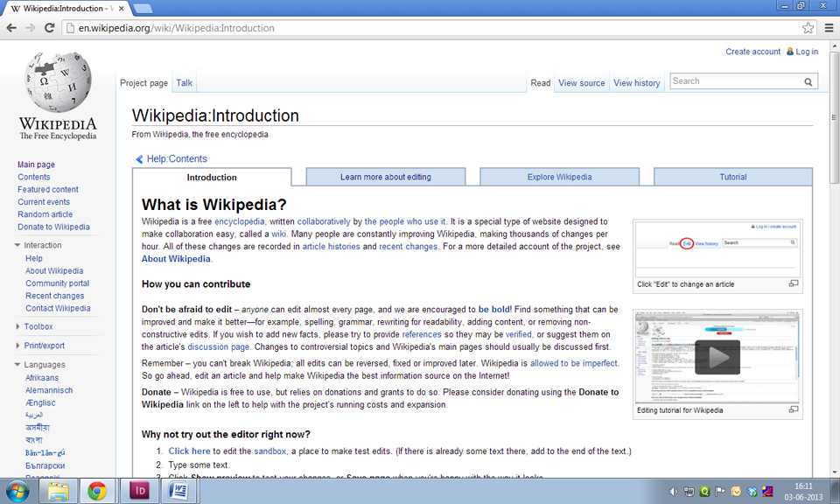Open InDesign from the taskbar

coord(140,490)
